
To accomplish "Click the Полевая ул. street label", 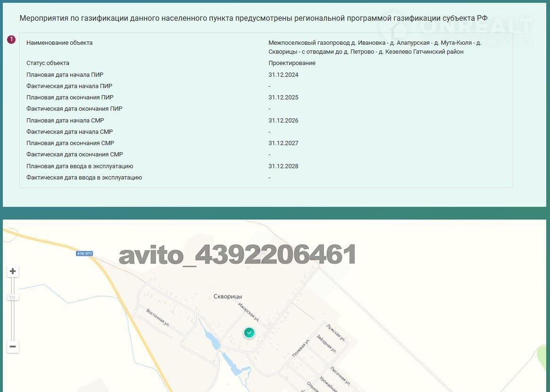I will pos(300,348).
